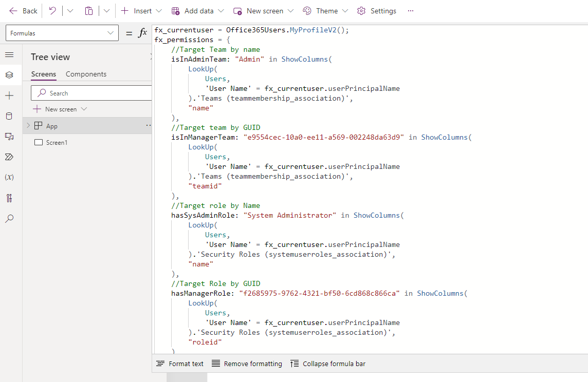This screenshot has width=588, height=382.
Task: Select Screen1 in the tree view
Action: point(57,142)
